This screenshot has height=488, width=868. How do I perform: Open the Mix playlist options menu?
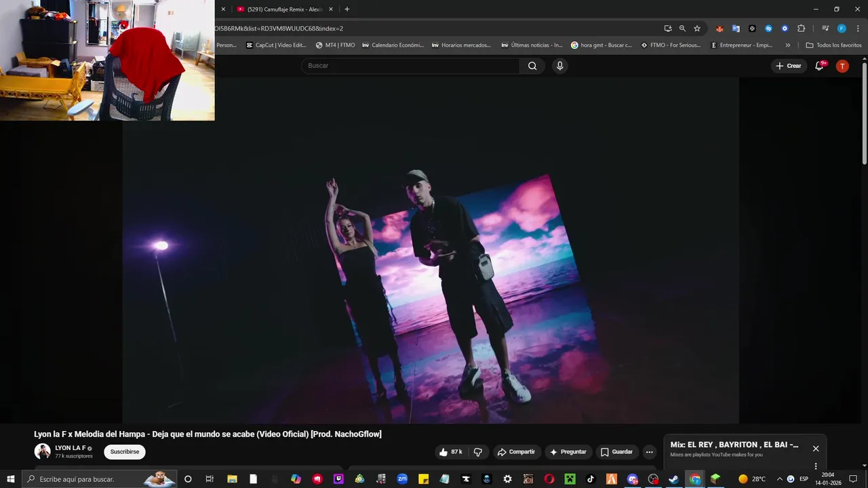(816, 466)
